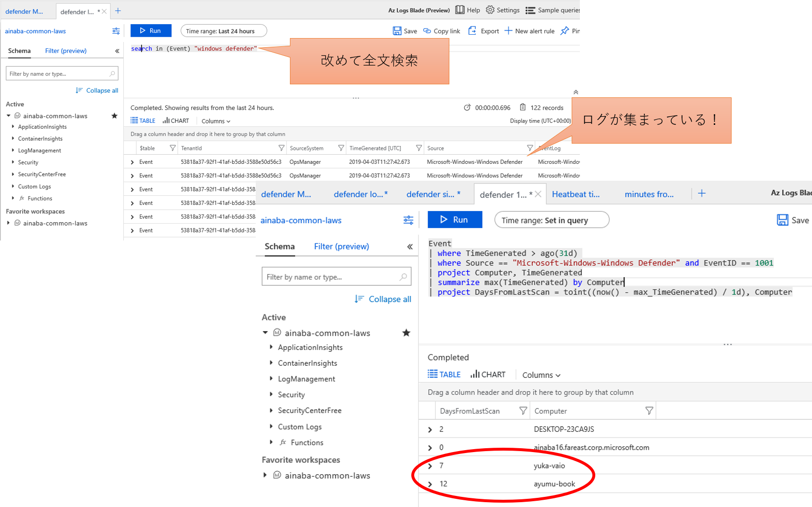Select TABLE view in lower results
Viewport: 812px width, 507px height.
coord(444,374)
